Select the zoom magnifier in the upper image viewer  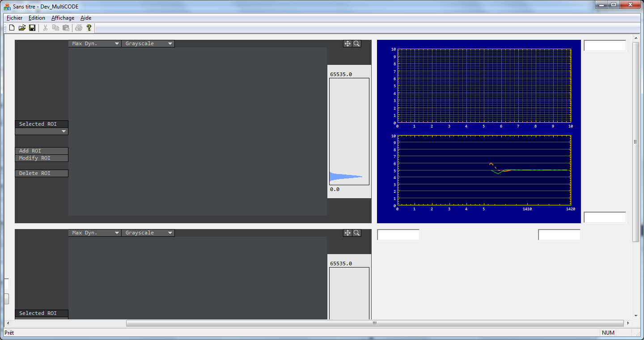(x=356, y=43)
